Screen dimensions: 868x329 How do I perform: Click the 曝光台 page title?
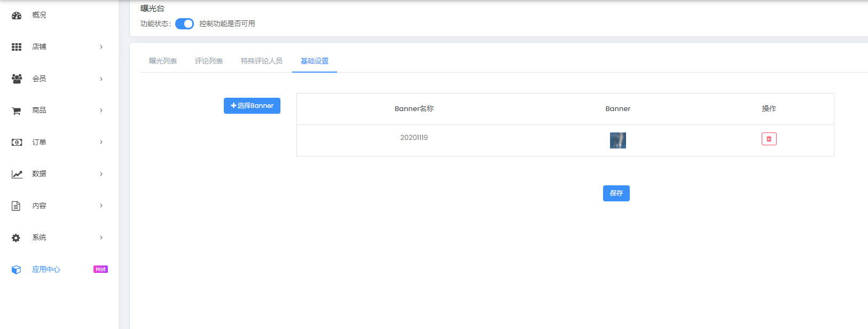click(x=152, y=9)
